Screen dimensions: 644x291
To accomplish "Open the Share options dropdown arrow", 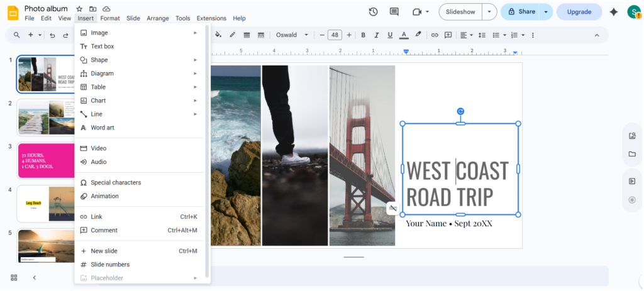I will tap(546, 12).
